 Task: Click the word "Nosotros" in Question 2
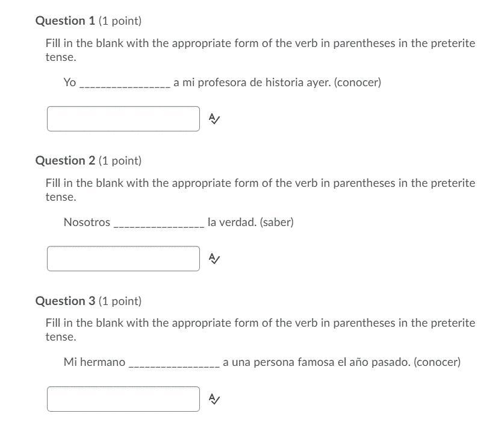coord(87,222)
